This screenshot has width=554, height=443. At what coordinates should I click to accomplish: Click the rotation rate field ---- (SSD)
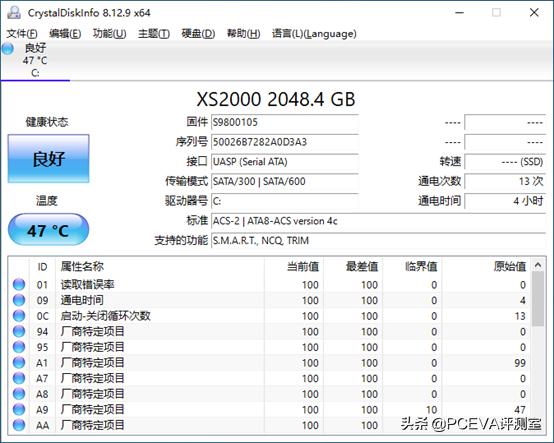coord(505,162)
